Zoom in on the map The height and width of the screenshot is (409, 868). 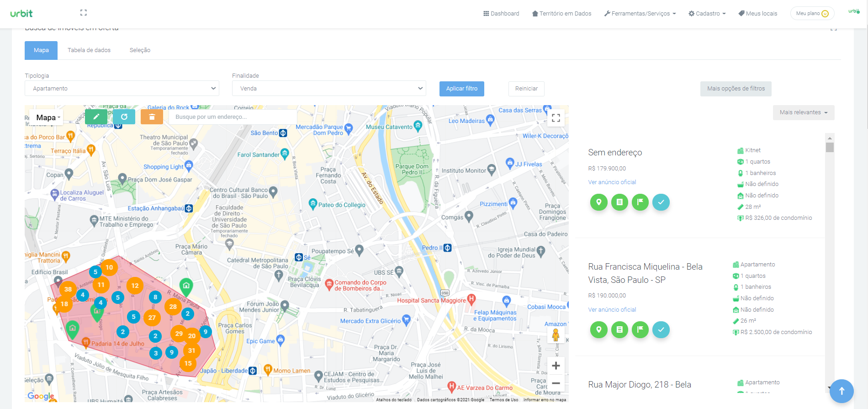tap(556, 366)
